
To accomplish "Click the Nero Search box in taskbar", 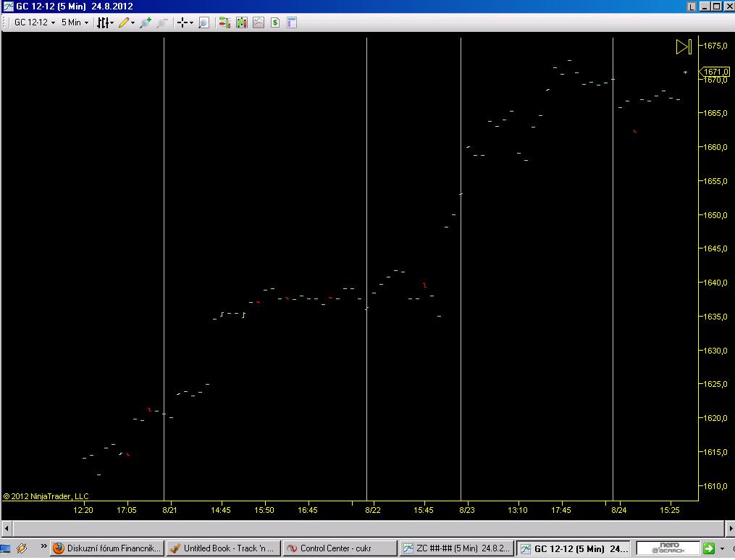I will click(668, 548).
